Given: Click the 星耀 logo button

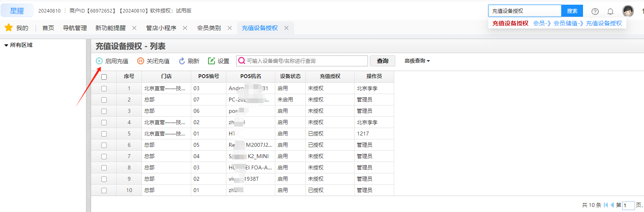Looking at the screenshot, I should (x=17, y=11).
